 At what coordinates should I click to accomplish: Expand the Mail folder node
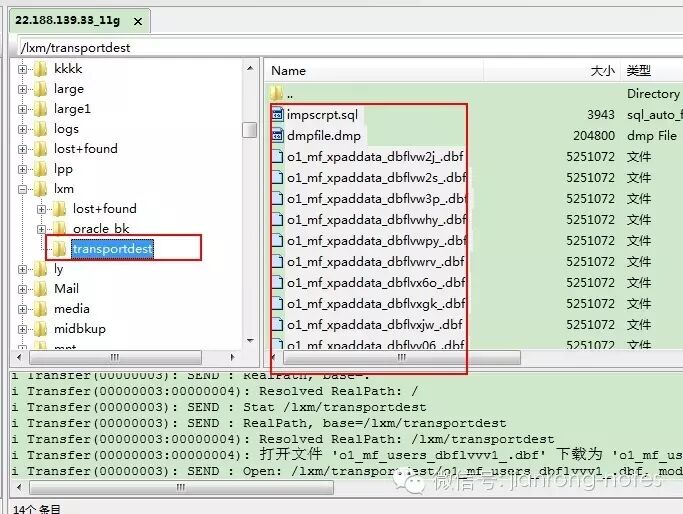tap(22, 289)
